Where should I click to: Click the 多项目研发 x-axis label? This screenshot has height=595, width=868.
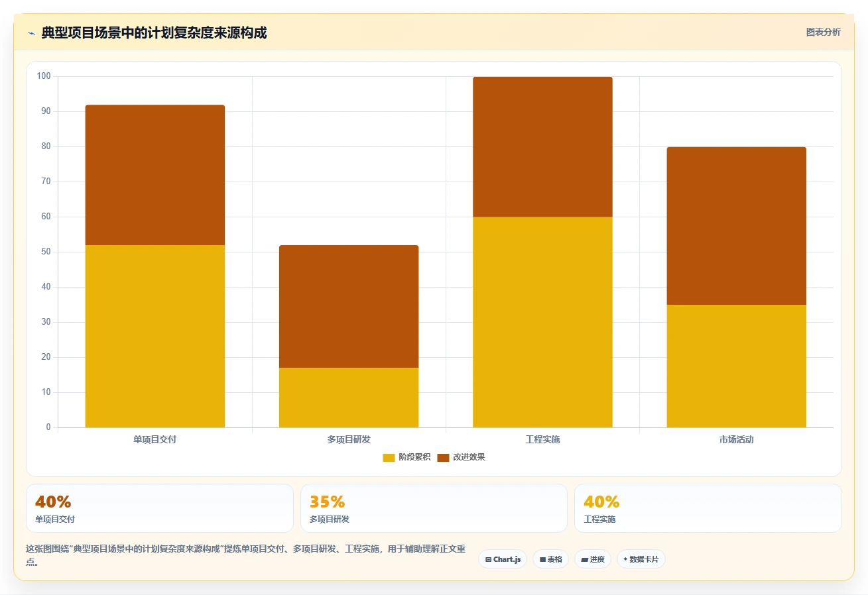[x=349, y=439]
